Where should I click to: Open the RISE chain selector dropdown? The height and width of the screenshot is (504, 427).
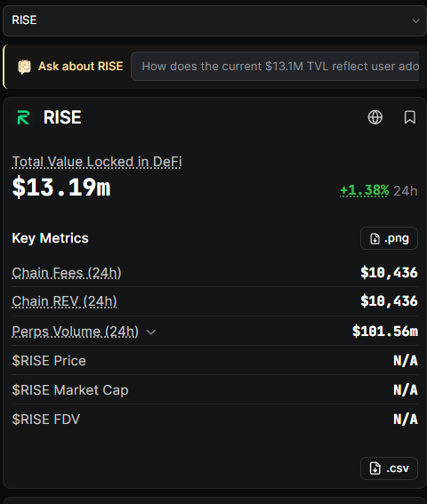click(x=214, y=20)
